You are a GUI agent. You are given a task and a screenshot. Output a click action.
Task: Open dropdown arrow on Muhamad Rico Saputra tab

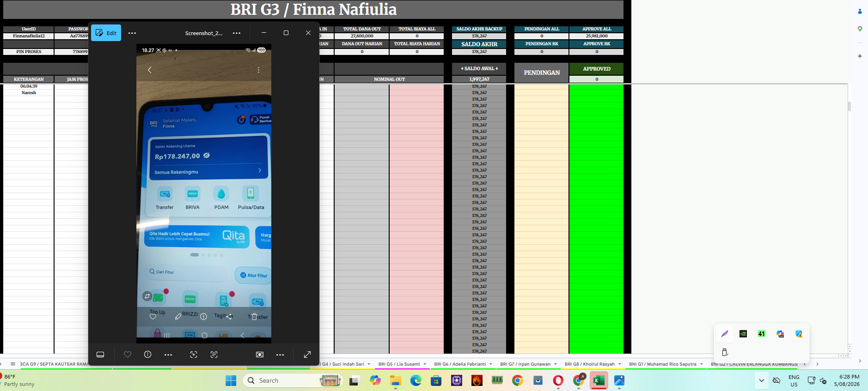701,364
